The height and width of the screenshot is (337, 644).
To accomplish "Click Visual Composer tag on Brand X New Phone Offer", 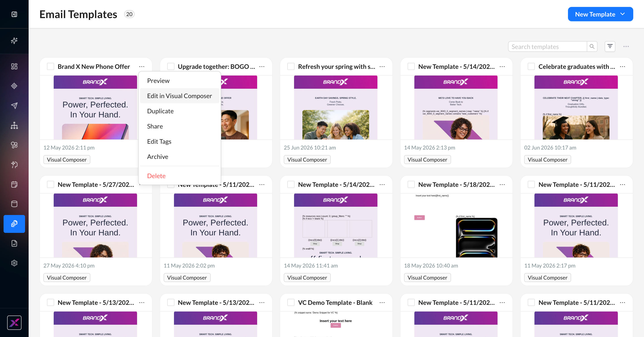I will coord(67,160).
